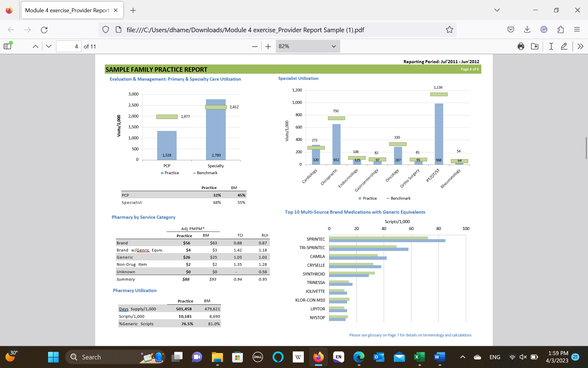The image size is (588, 368).
Task: Open browser downloads from the toolbar
Action: [x=527, y=29]
